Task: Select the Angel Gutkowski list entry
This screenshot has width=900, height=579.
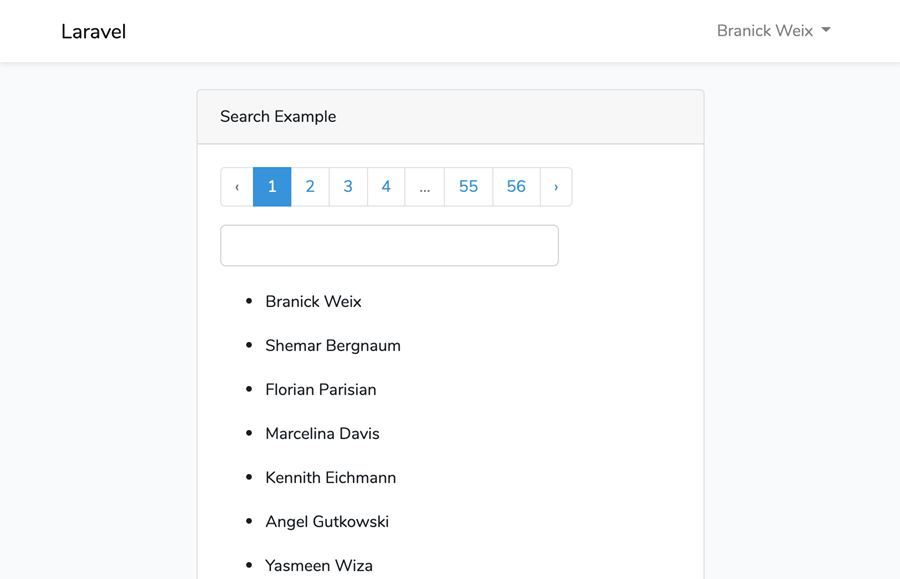Action: click(326, 522)
